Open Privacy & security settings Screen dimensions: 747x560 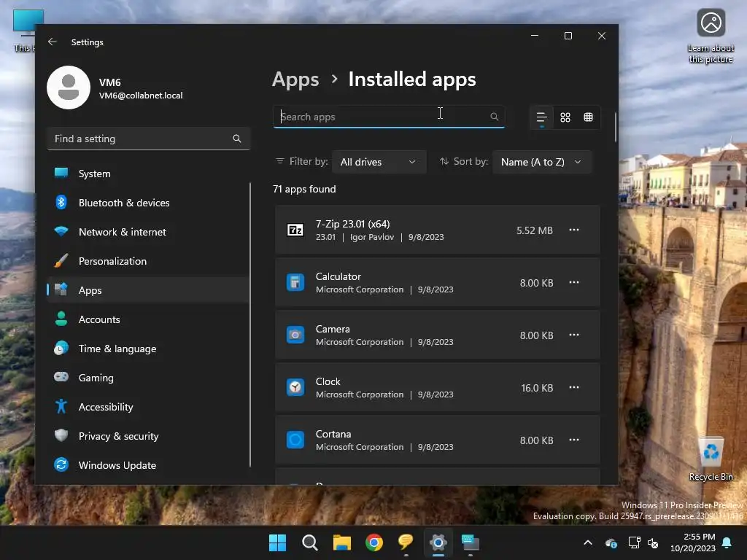(x=148, y=436)
